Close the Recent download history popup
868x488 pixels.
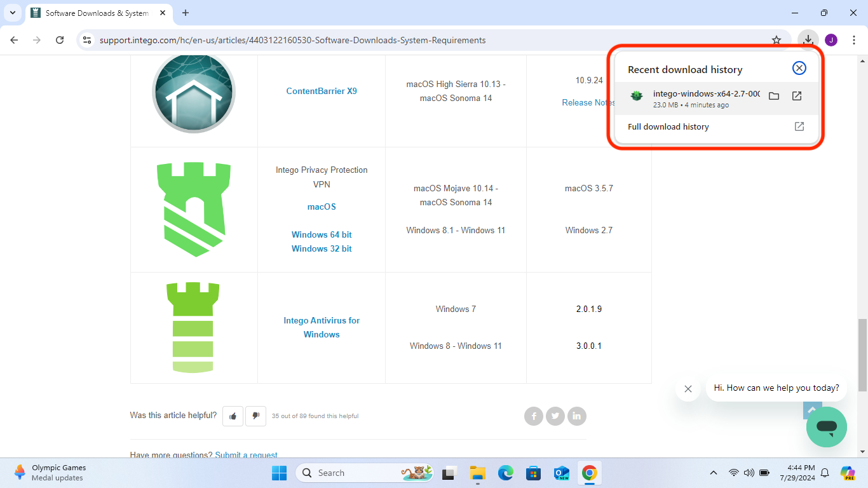pos(799,69)
